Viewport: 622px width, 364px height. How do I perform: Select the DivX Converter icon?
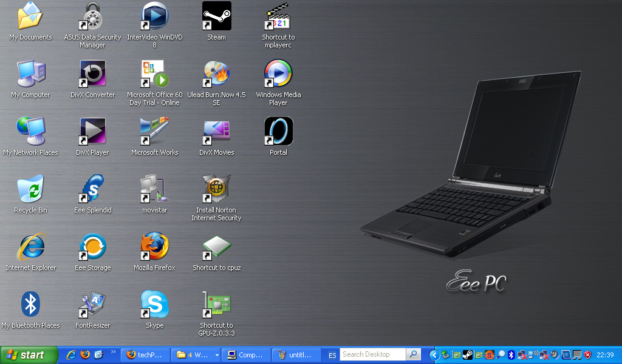92,74
